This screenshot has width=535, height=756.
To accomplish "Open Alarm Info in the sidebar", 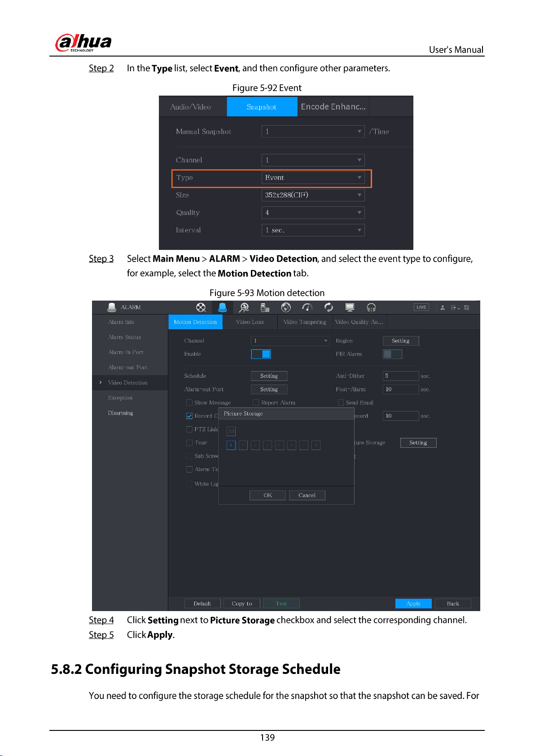I will click(121, 322).
